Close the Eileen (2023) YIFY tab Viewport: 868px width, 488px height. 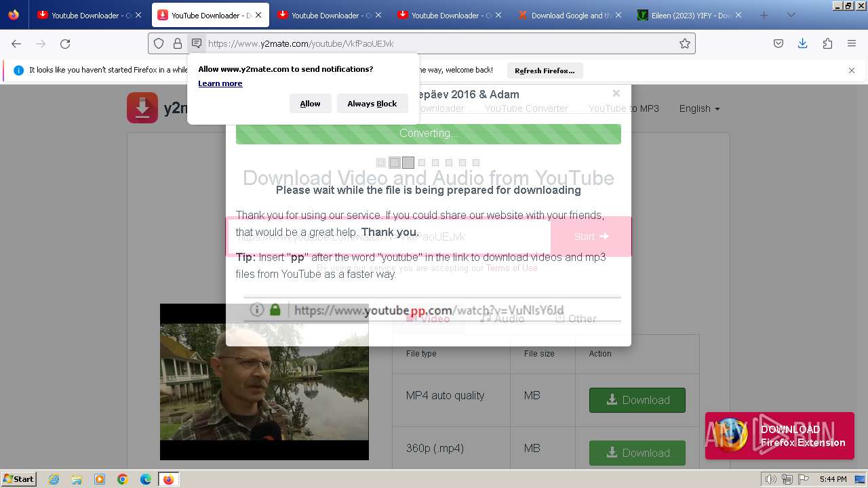[x=738, y=15]
